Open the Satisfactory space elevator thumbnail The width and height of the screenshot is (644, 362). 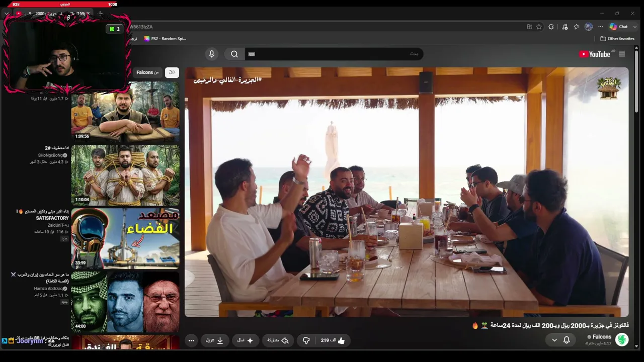pyautogui.click(x=125, y=239)
